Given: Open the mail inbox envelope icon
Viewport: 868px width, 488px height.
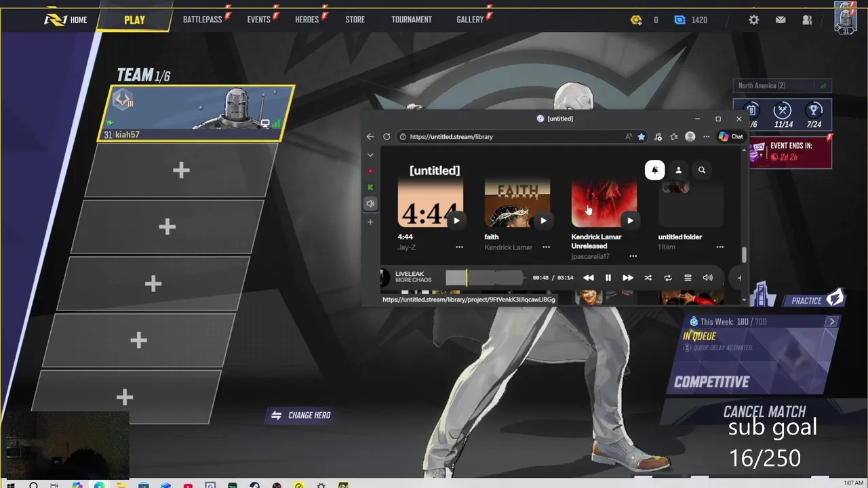Looking at the screenshot, I should pos(781,20).
